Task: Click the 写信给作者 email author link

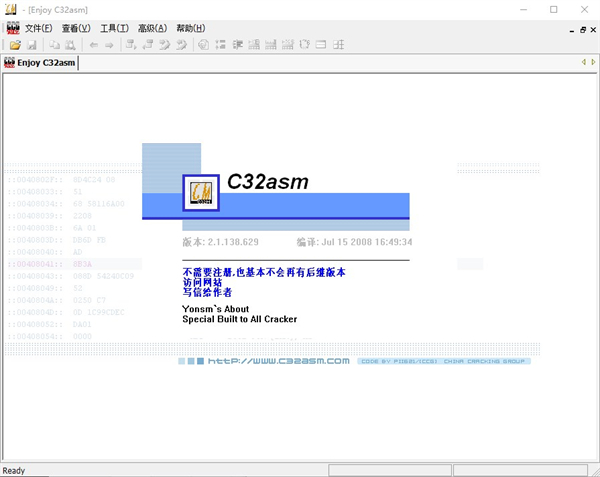Action: coord(207,293)
